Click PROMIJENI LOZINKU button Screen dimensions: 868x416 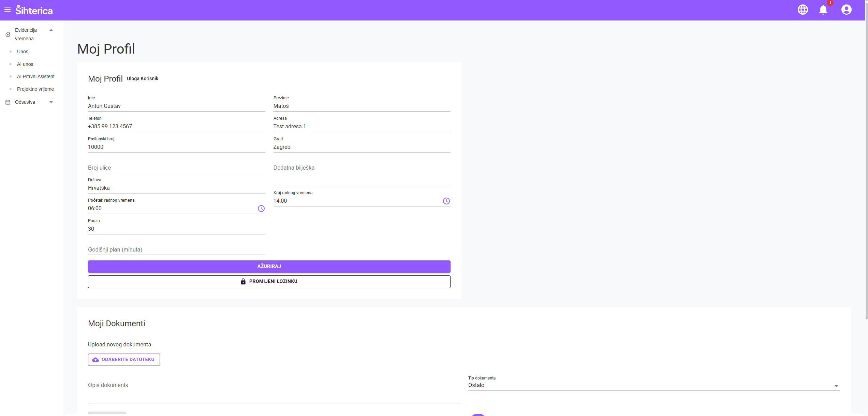point(269,282)
